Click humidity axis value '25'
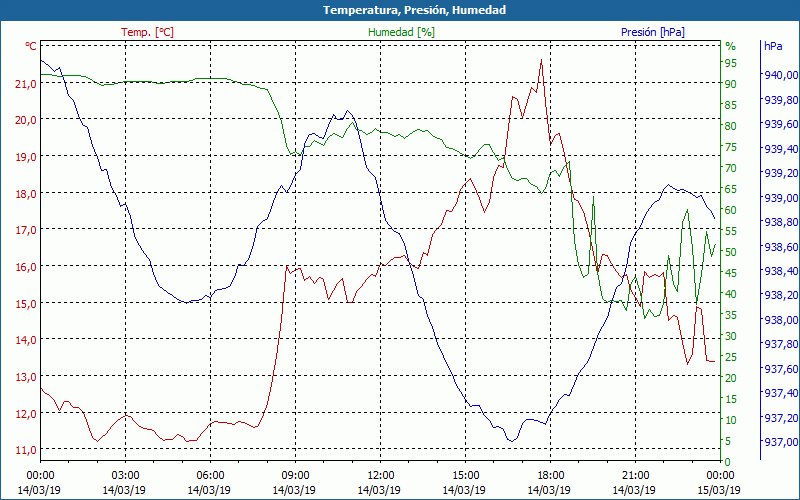The width and height of the screenshot is (800, 500). click(731, 357)
